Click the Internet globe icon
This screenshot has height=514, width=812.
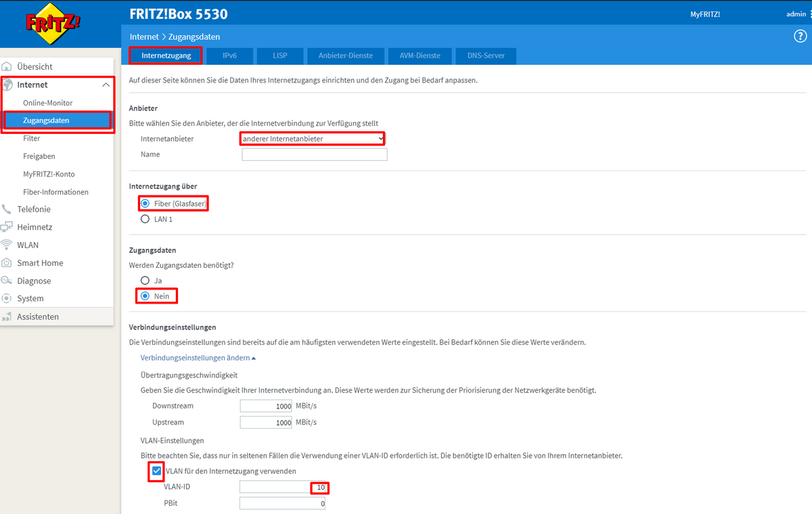coord(7,85)
